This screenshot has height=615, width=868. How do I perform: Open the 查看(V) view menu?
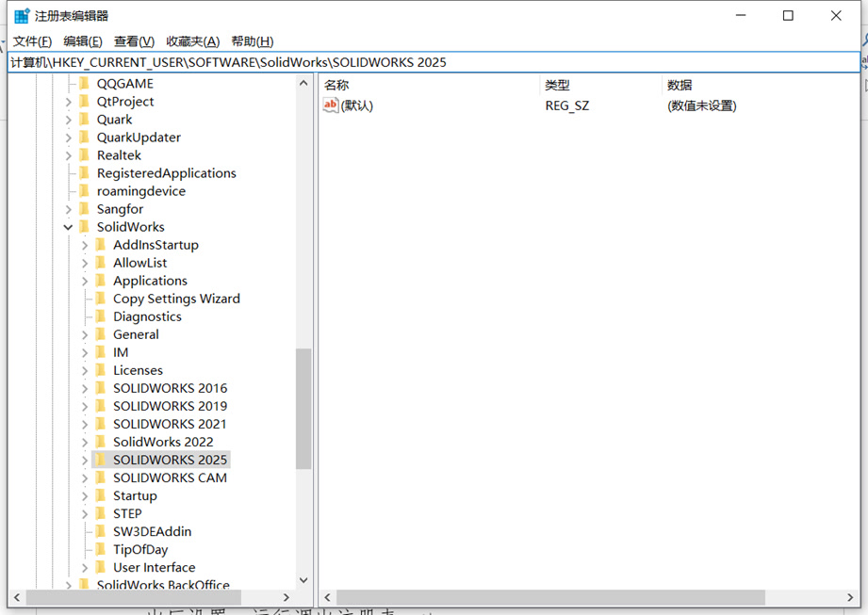134,41
